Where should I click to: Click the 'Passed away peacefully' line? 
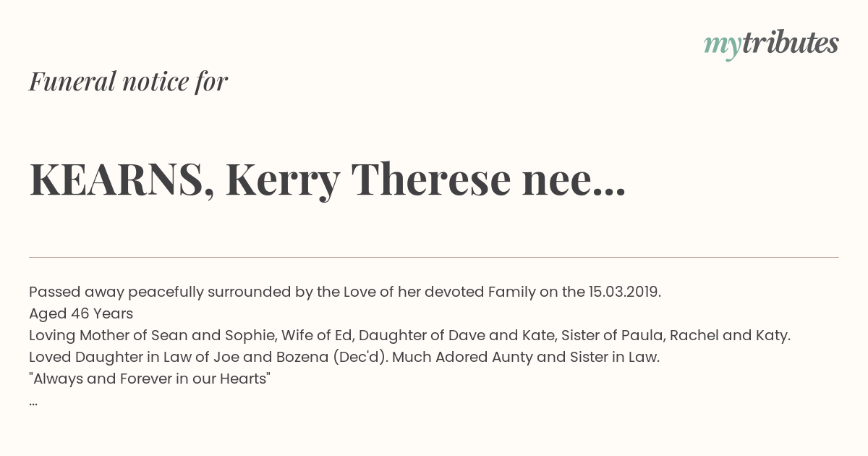pyautogui.click(x=345, y=292)
